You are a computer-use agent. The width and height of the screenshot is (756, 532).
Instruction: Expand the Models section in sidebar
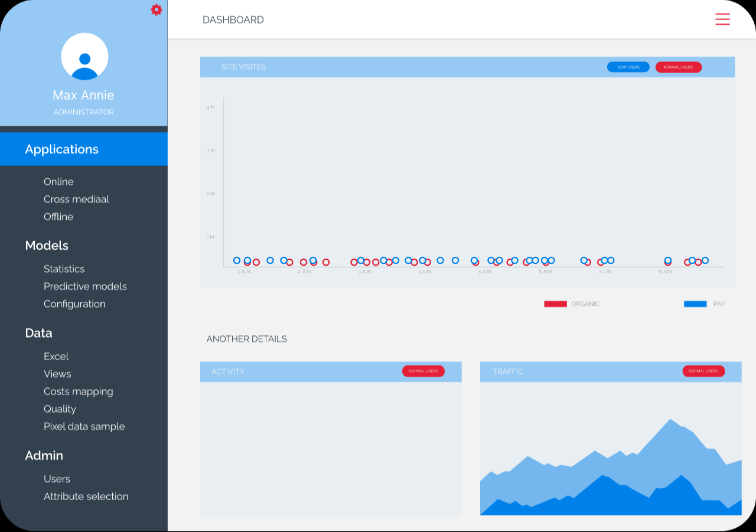pos(47,246)
